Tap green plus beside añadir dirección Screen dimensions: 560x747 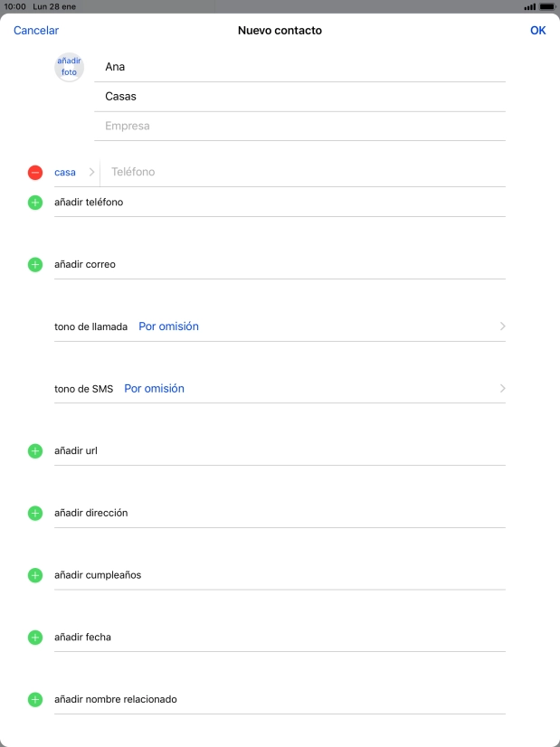35,513
